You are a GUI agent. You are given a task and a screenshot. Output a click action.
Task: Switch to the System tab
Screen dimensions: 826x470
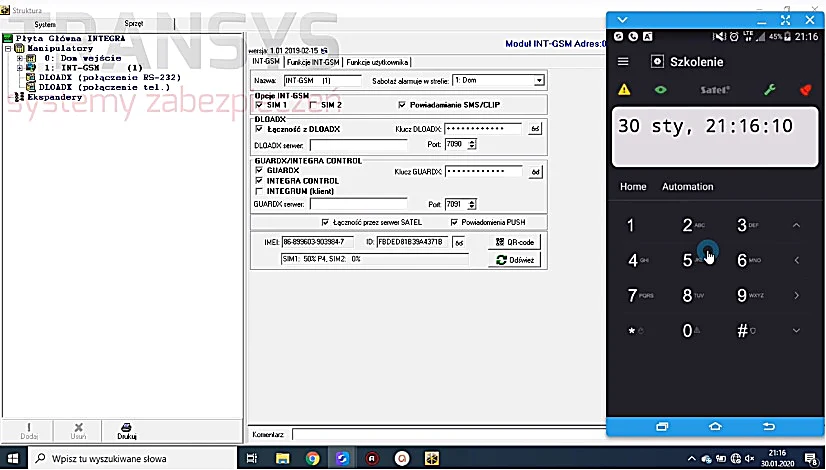[45, 24]
